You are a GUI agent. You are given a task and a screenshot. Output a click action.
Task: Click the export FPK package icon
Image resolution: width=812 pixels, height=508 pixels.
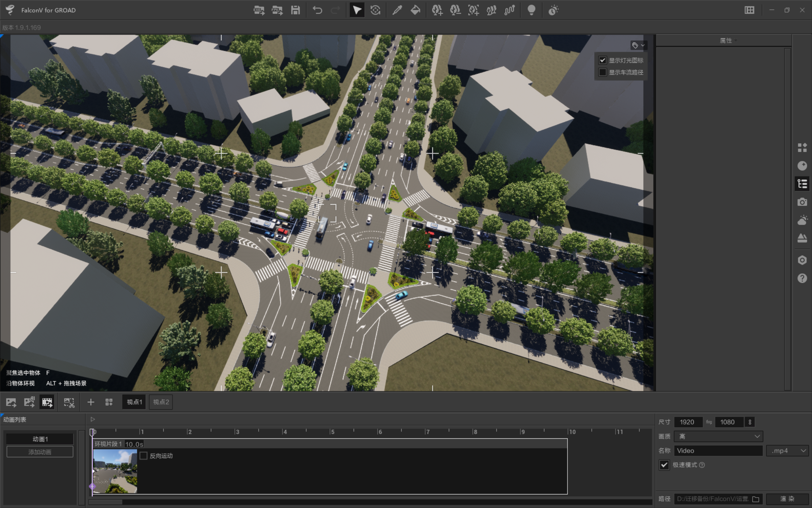[277, 10]
